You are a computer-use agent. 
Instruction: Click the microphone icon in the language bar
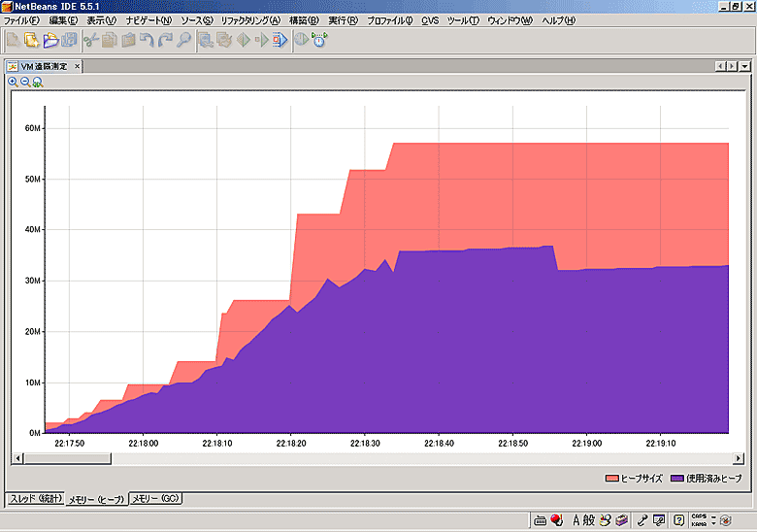642,520
